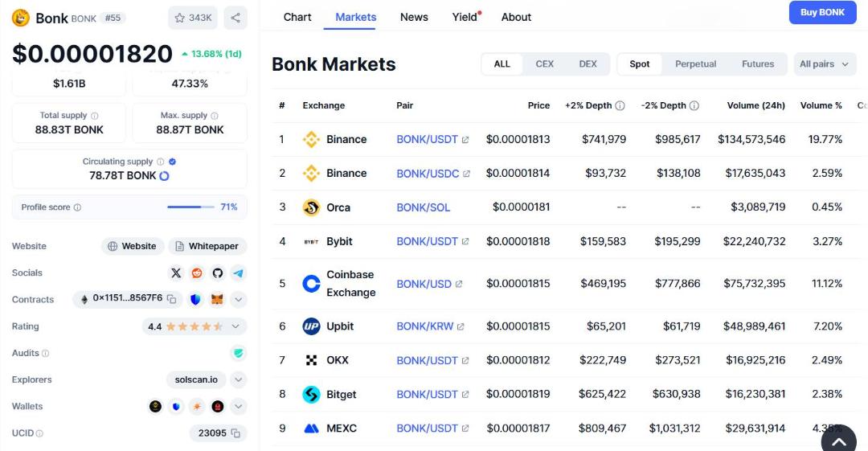
Task: Open the All pairs dropdown
Action: [x=825, y=64]
